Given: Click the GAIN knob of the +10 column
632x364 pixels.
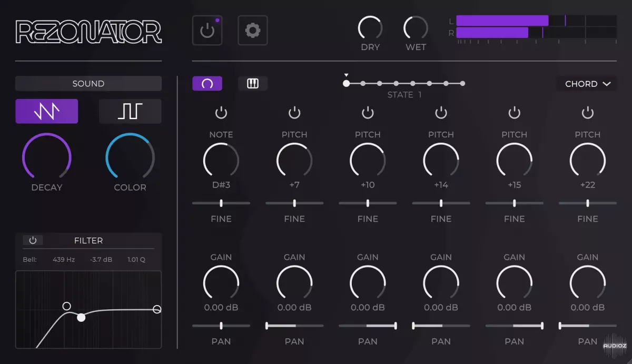Looking at the screenshot, I should (x=368, y=283).
